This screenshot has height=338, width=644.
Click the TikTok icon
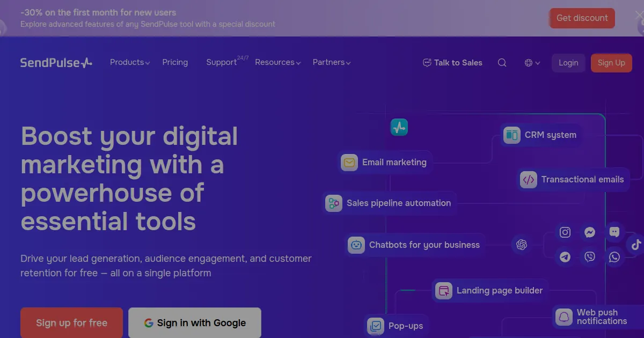(x=636, y=245)
